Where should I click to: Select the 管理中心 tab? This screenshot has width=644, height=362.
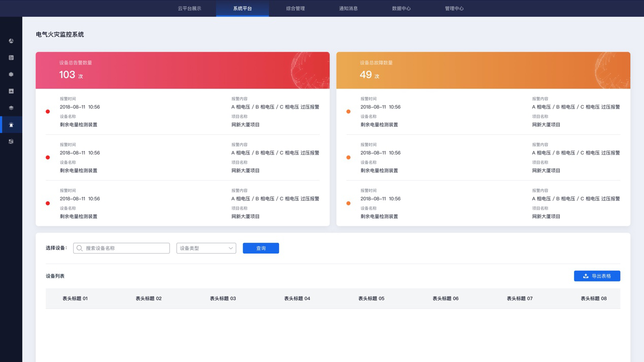pos(454,9)
